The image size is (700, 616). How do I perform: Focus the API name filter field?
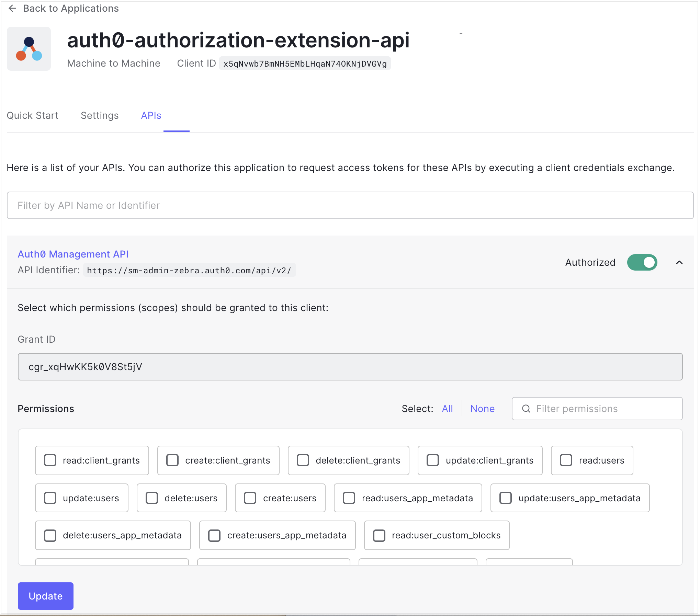[350, 205]
